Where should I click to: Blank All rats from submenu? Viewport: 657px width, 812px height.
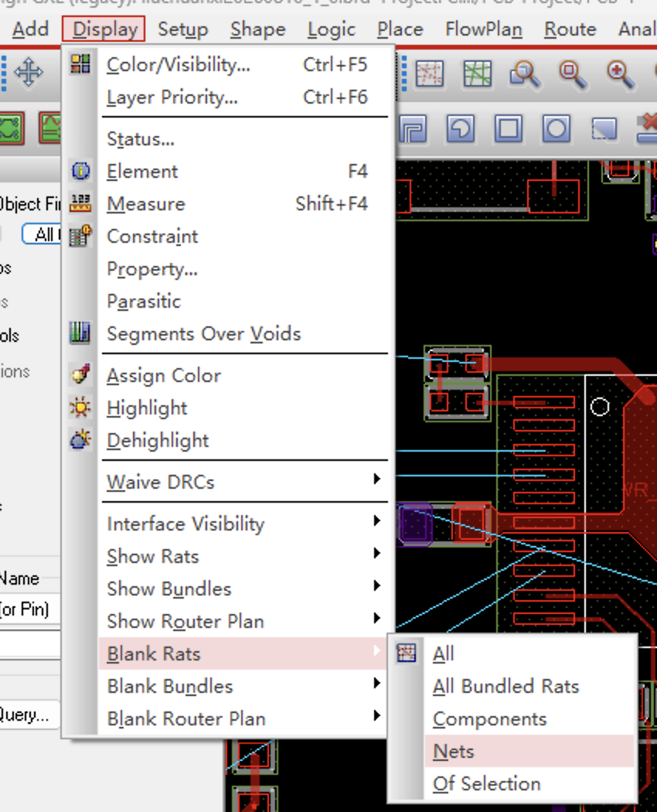click(x=529, y=654)
